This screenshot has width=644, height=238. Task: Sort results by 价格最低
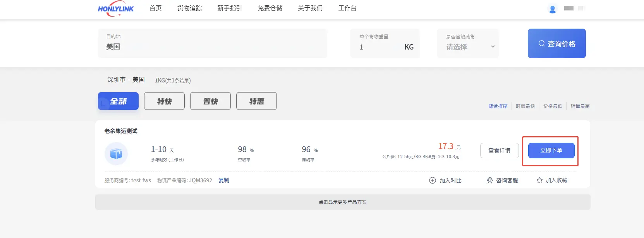(553, 106)
